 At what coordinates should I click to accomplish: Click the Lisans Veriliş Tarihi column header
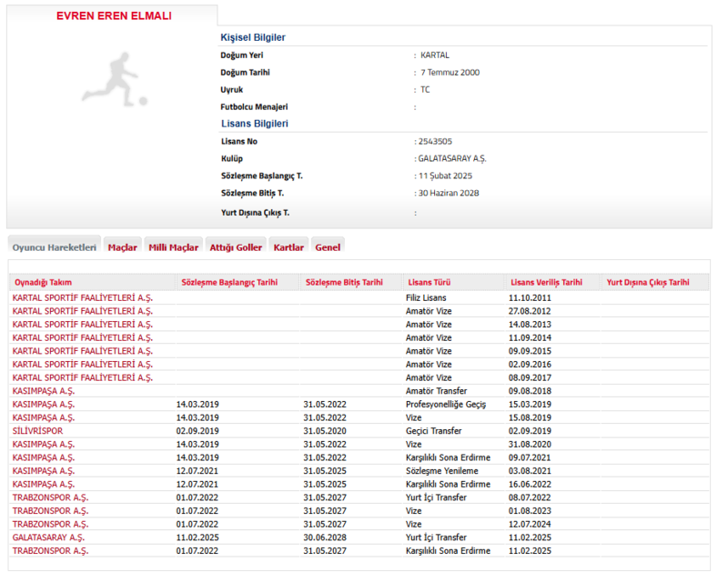546,283
